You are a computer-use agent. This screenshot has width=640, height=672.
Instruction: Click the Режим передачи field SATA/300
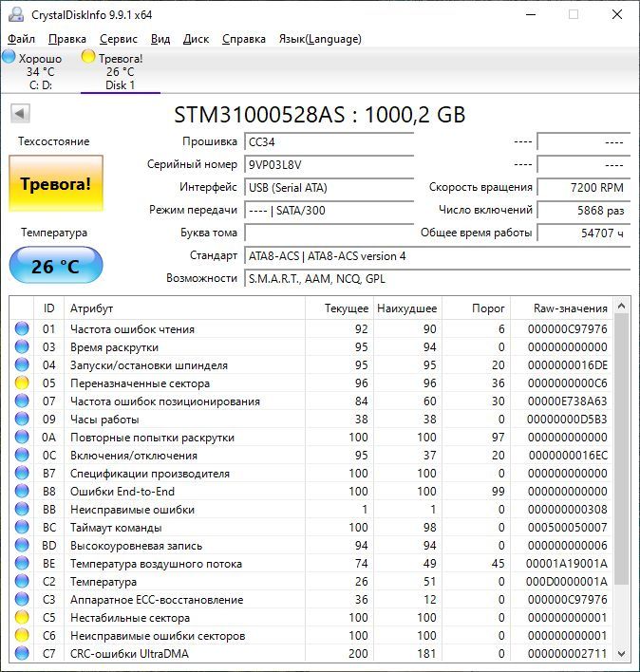pyautogui.click(x=329, y=210)
